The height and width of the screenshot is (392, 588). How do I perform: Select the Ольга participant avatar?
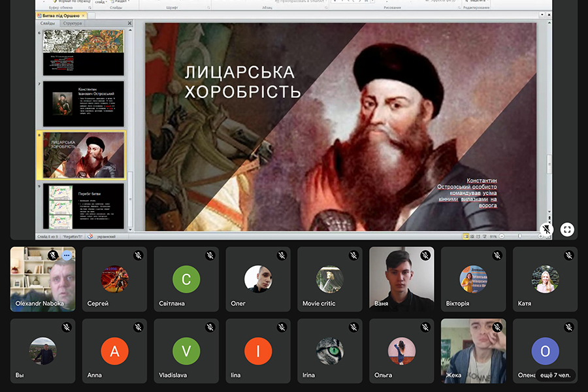(x=402, y=351)
